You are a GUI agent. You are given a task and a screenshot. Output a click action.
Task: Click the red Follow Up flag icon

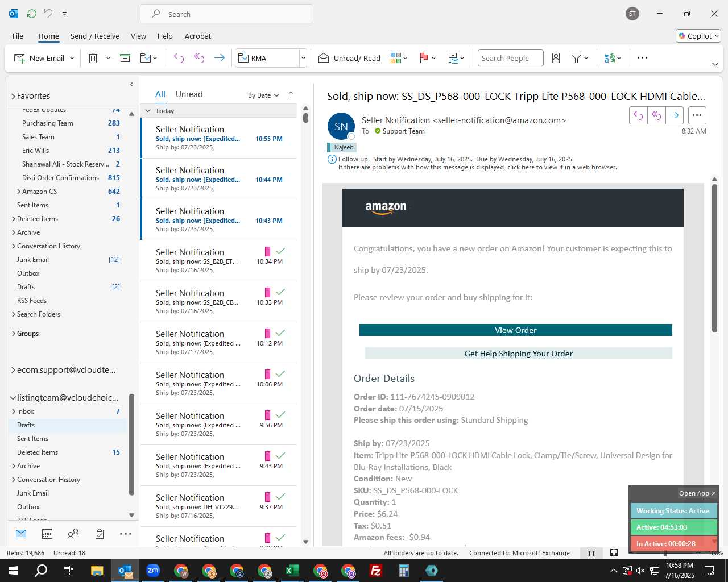(424, 58)
